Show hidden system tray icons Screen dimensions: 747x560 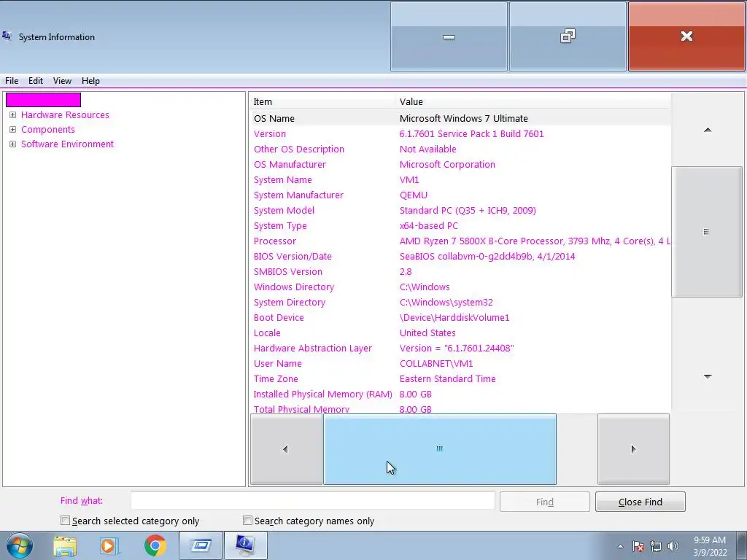click(x=620, y=546)
